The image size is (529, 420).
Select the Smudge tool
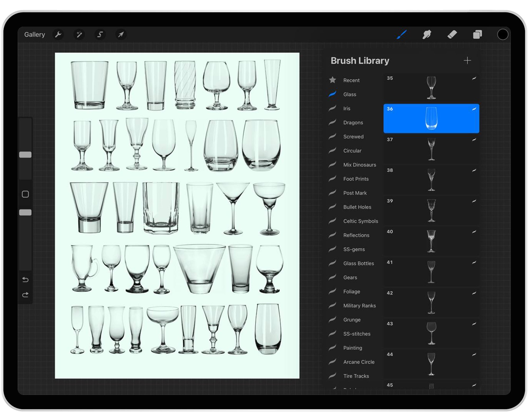click(x=427, y=34)
